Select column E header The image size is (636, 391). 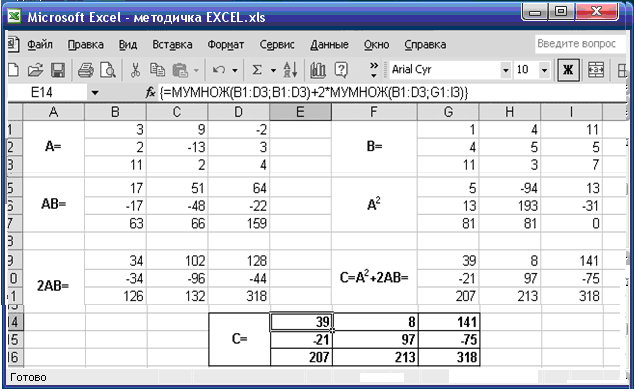pyautogui.click(x=300, y=112)
